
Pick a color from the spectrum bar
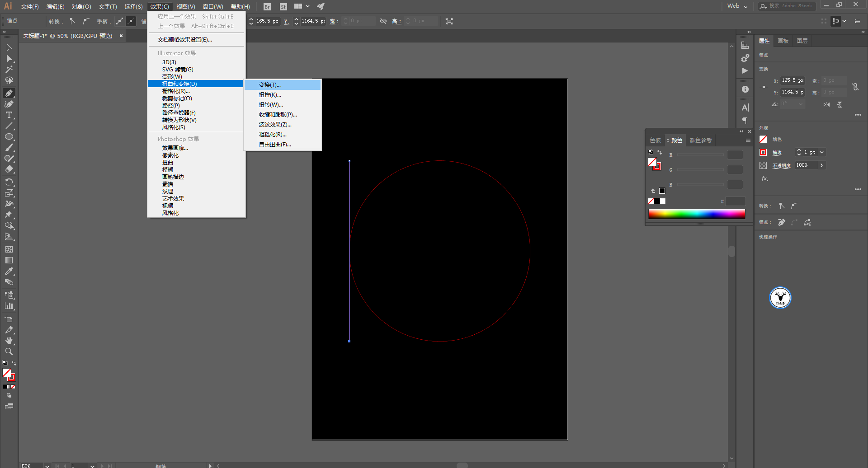point(696,214)
